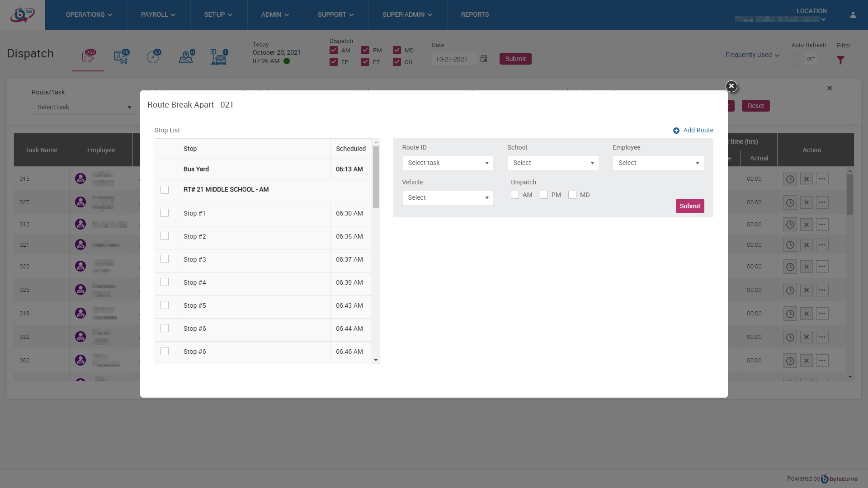This screenshot has width=868, height=488.
Task: Open the School Select dropdown
Action: click(553, 163)
